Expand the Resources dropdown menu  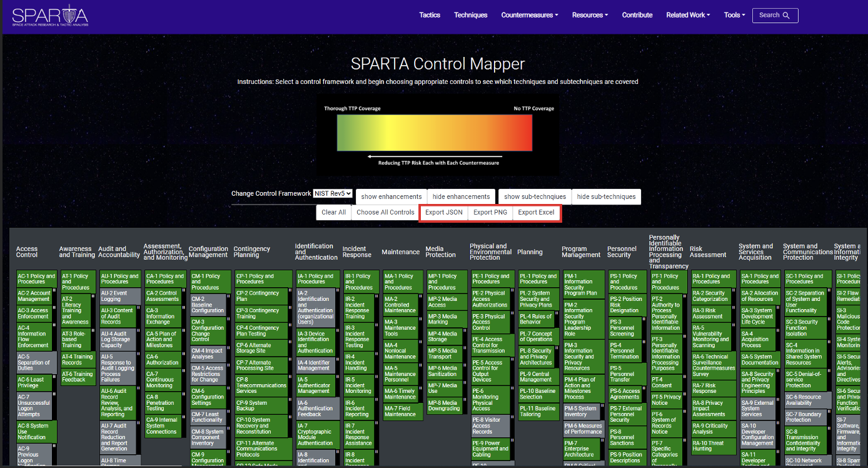[x=590, y=15]
